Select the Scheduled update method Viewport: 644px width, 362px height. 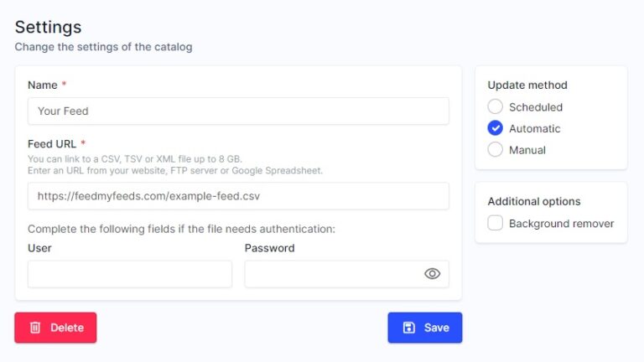496,106
